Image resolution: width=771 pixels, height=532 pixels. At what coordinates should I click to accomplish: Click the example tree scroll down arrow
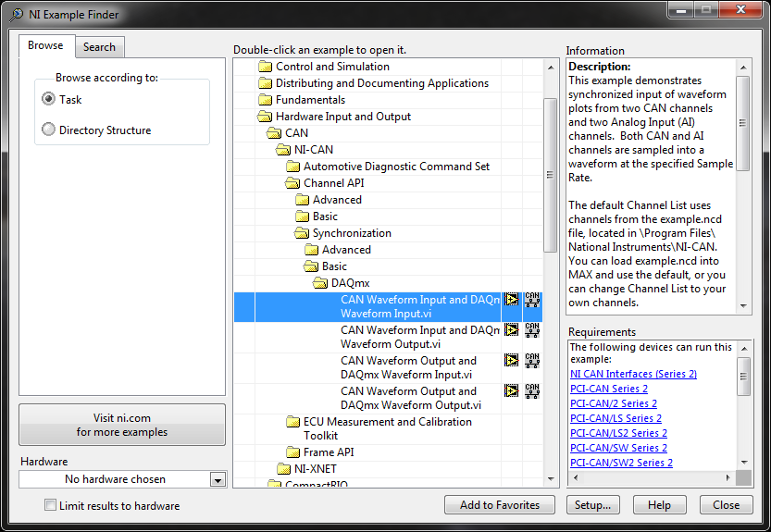[551, 479]
